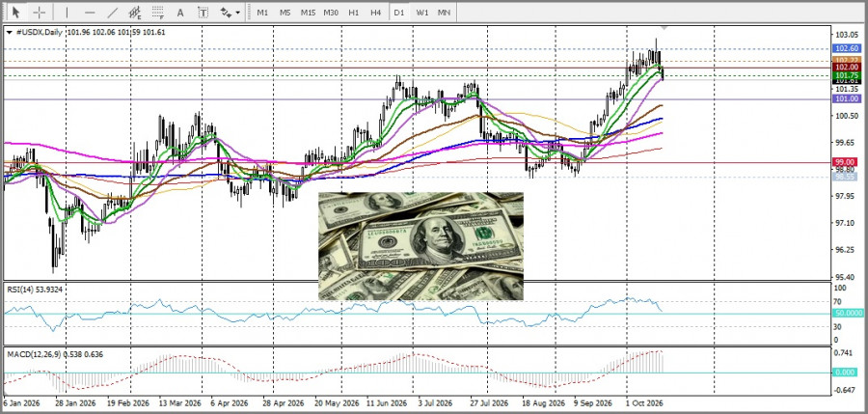This screenshot has width=868, height=414.
Task: Select the text tool (A)
Action: pos(180,13)
